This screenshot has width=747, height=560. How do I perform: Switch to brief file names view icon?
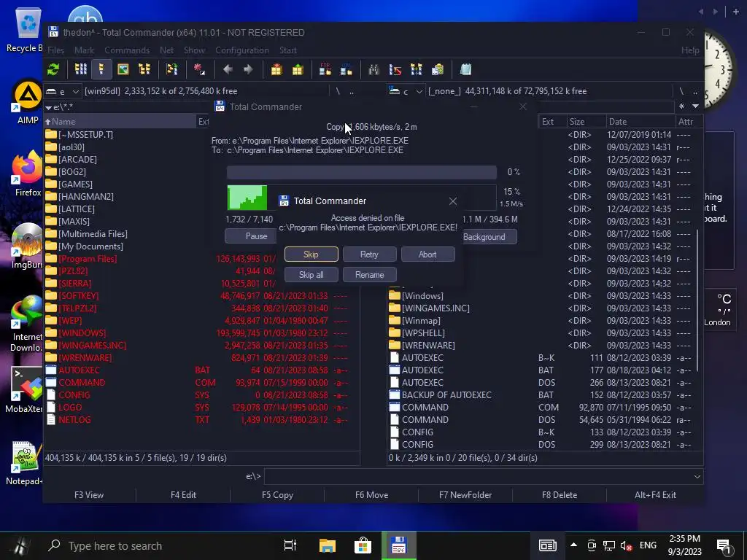coord(80,69)
